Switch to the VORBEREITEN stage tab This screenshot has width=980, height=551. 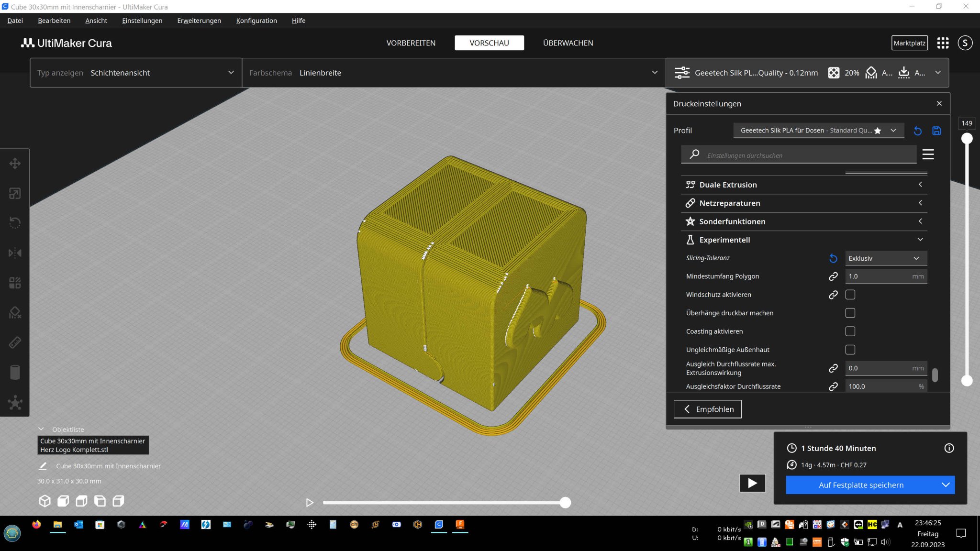[x=411, y=43]
